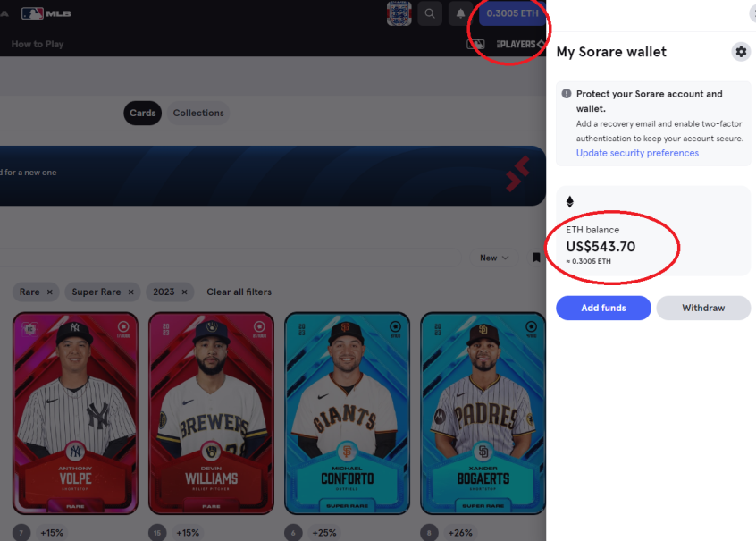
Task: Click the bookmark saved-search icon
Action: 535,258
